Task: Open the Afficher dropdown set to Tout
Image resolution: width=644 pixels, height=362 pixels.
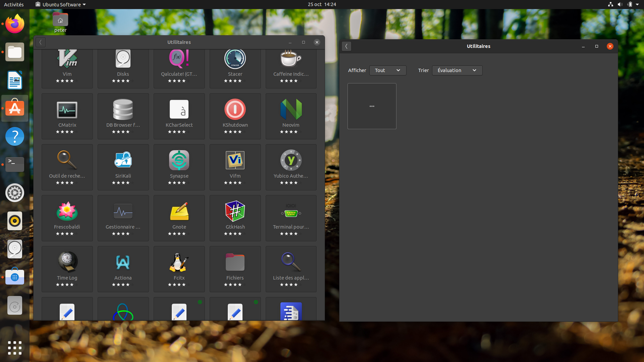Action: (387, 70)
